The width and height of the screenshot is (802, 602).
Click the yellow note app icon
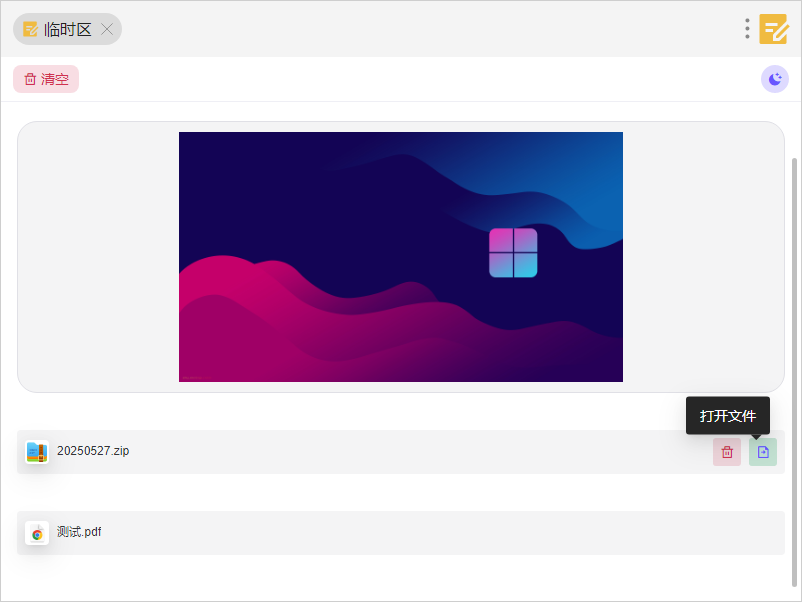[x=773, y=29]
